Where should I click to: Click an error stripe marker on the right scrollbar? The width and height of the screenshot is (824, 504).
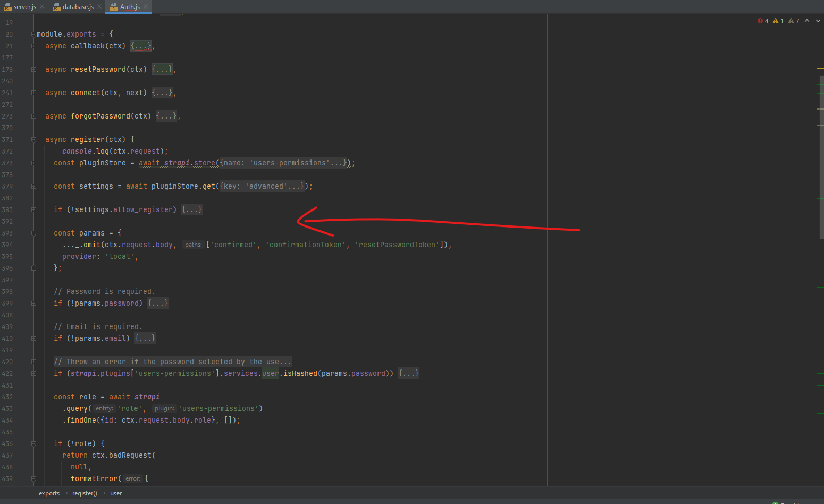pos(821,68)
